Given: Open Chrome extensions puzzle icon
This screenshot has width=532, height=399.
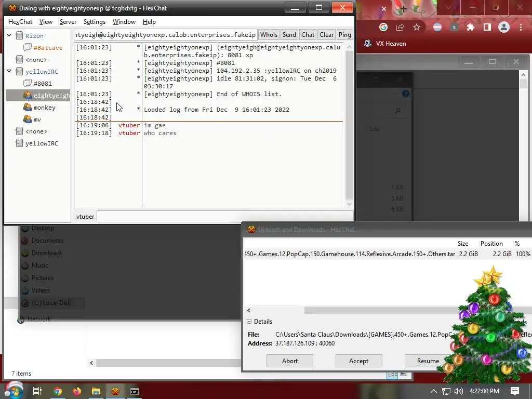Looking at the screenshot, I should pyautogui.click(x=470, y=27).
